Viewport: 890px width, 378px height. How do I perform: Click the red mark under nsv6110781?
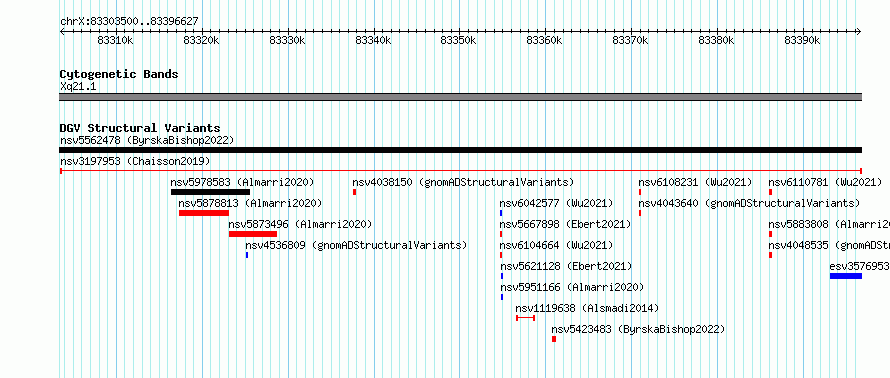(x=770, y=192)
